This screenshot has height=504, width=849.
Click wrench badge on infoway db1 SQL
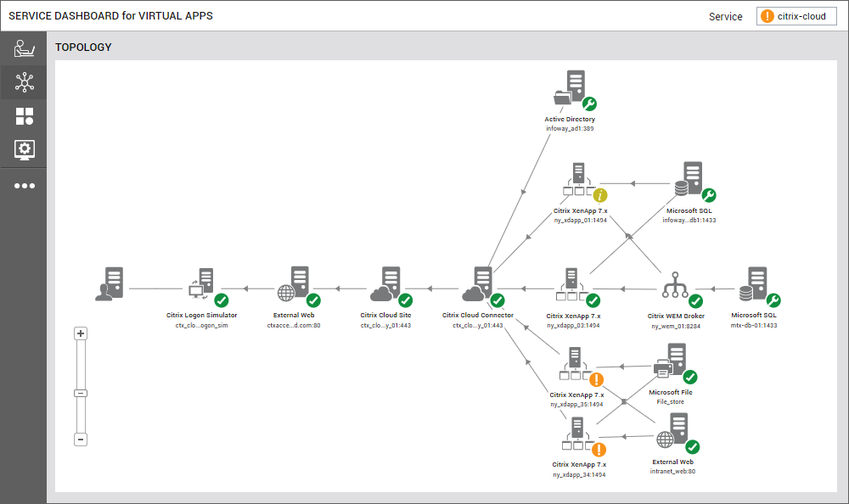(709, 195)
